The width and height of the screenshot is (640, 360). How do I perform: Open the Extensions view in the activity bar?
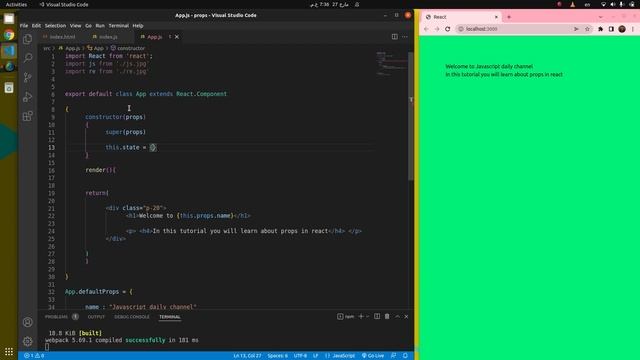(x=27, y=116)
